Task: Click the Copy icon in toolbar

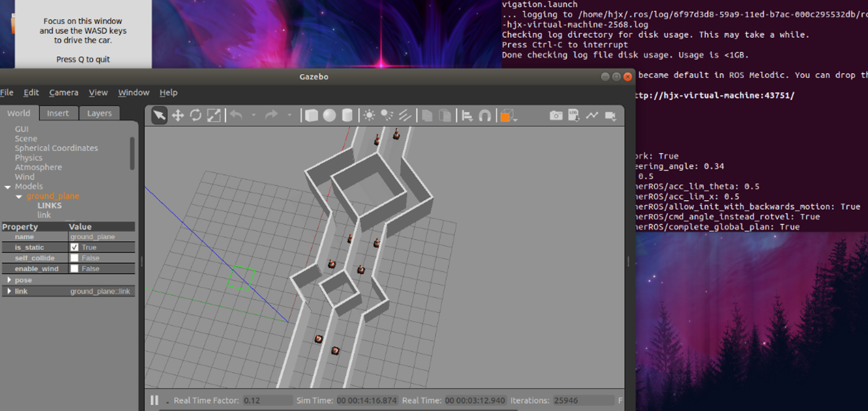Action: pos(427,116)
